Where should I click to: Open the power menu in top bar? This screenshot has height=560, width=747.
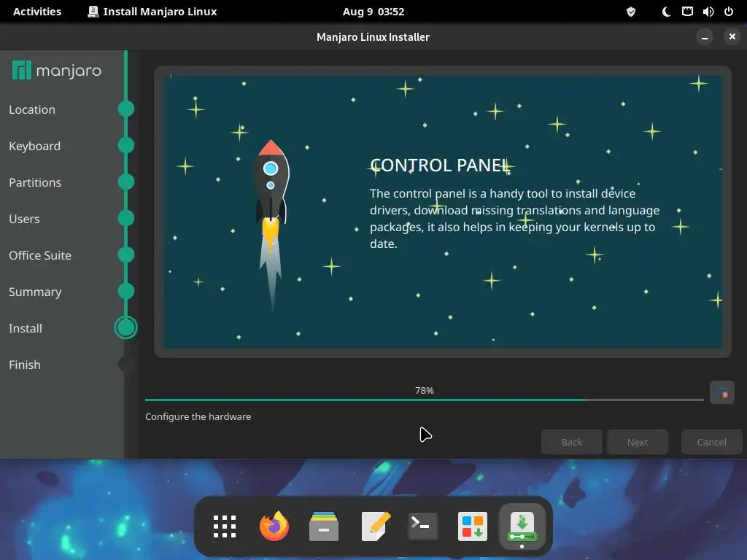tap(729, 12)
